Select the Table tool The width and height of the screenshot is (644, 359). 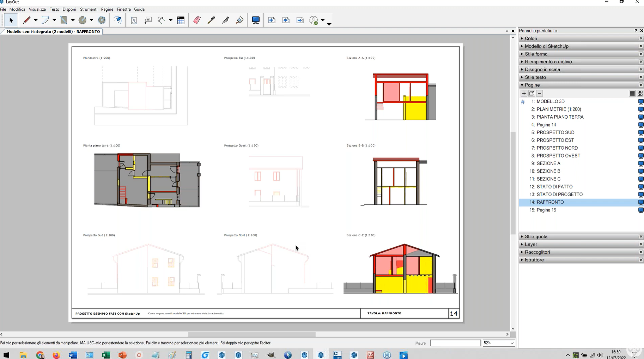point(181,20)
